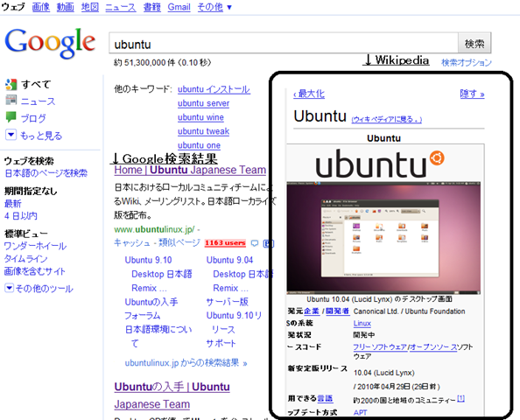Image resolution: width=520 pixels, height=420 pixels.
Task: Click footnote reference [1] in infobox
Action: coord(460,398)
